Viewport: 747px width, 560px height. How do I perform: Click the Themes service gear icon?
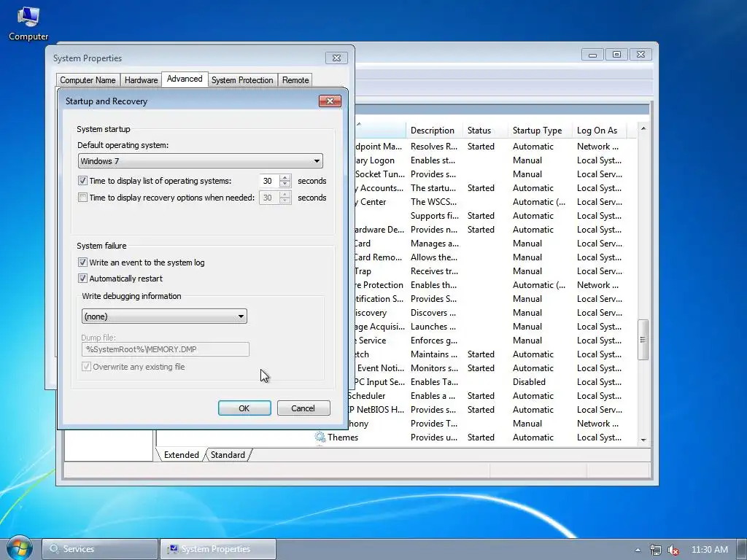(x=320, y=437)
